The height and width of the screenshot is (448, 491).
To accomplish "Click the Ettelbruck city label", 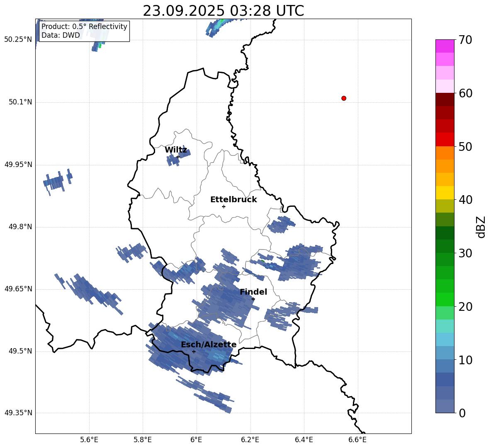I will 233,200.
